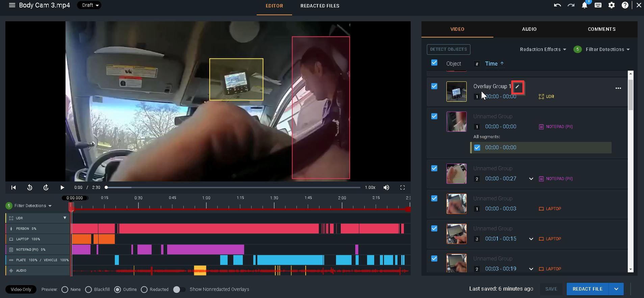Expand segments for the 00:01 - 00:15 laptop group

pyautogui.click(x=531, y=239)
